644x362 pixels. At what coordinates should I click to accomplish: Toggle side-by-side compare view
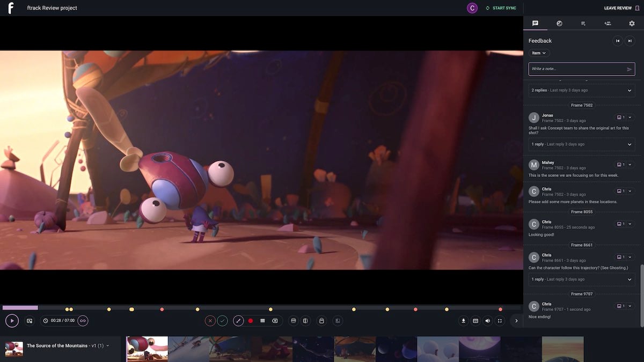coord(305,321)
